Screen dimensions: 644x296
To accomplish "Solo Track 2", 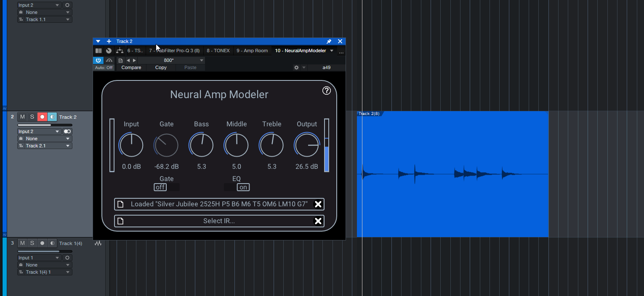I will [32, 117].
